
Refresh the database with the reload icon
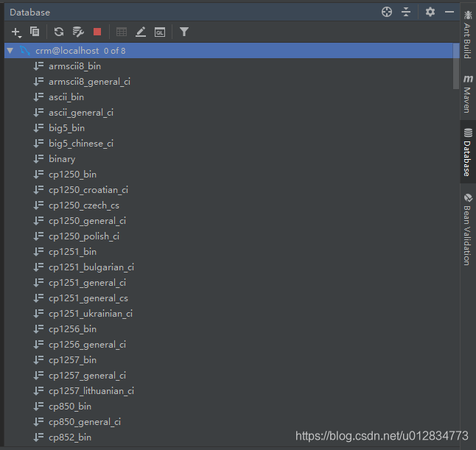(59, 32)
